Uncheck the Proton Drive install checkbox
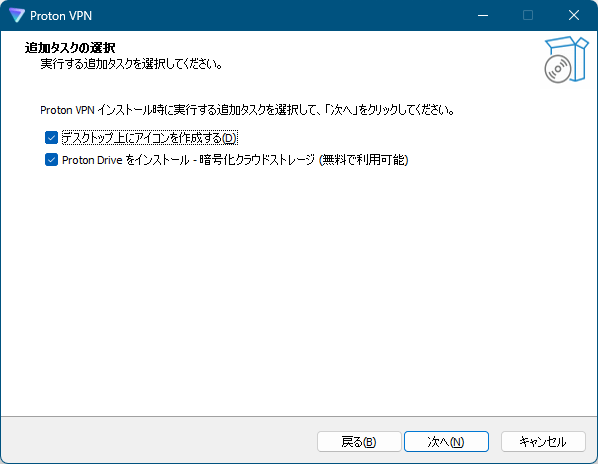Viewport: 598px width, 464px height. coord(51,160)
